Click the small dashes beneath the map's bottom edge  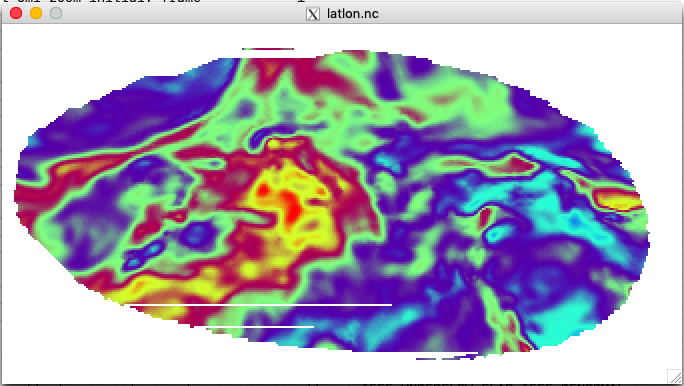point(447,357)
